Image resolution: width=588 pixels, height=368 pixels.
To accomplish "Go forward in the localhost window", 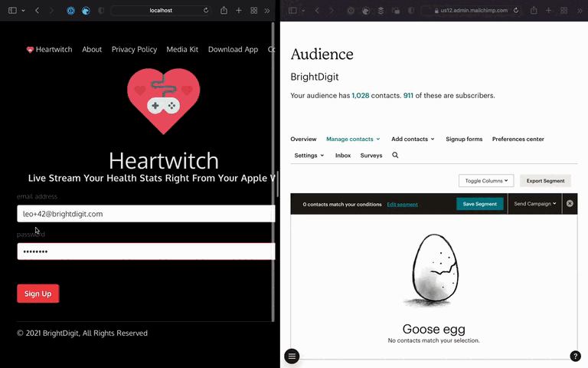I will click(51, 11).
